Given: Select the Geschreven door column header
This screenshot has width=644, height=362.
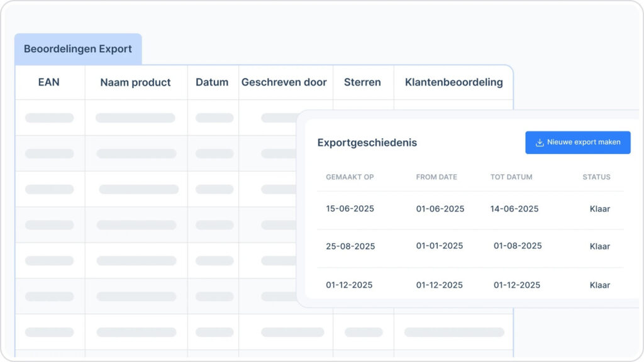Looking at the screenshot, I should pyautogui.click(x=284, y=82).
